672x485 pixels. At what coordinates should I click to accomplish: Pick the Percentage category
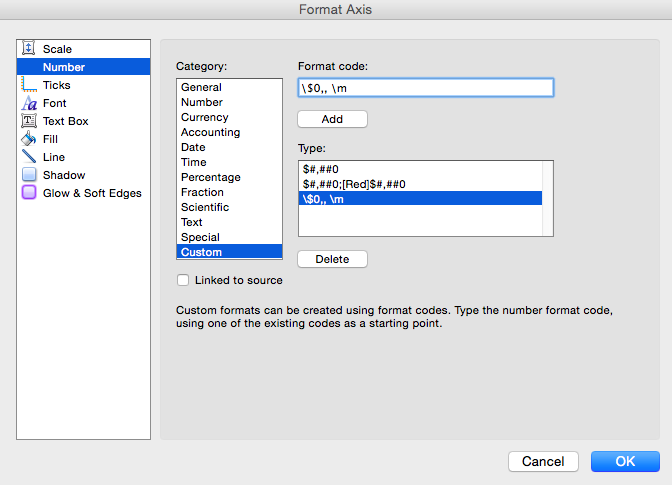(208, 177)
